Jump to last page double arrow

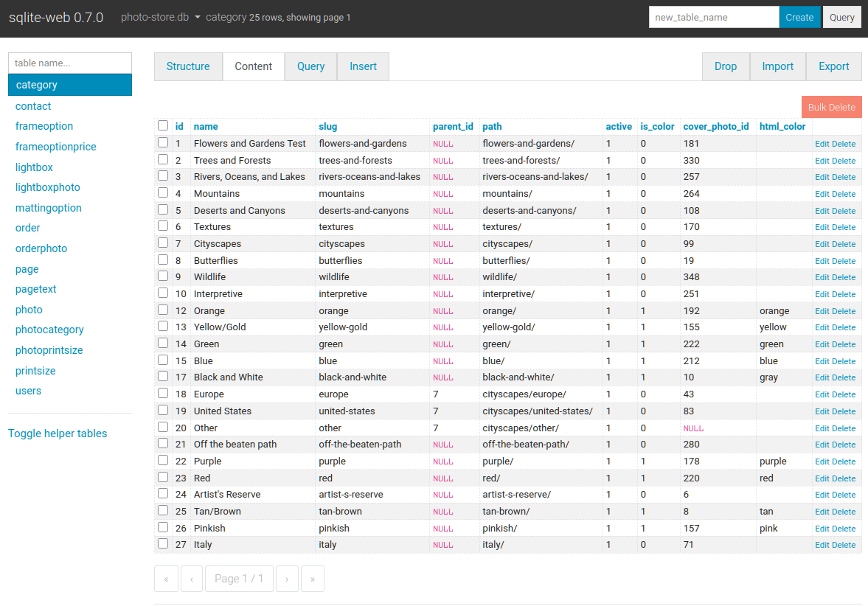pos(313,579)
